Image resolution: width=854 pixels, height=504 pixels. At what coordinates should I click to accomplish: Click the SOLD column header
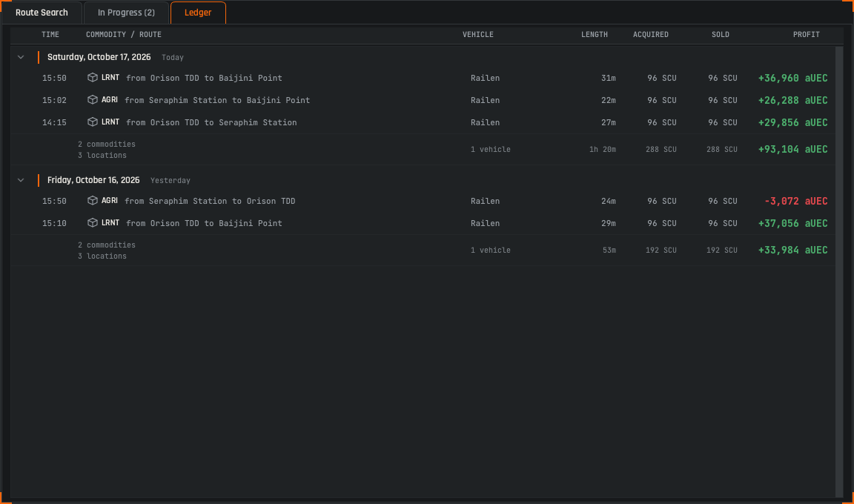pyautogui.click(x=721, y=34)
